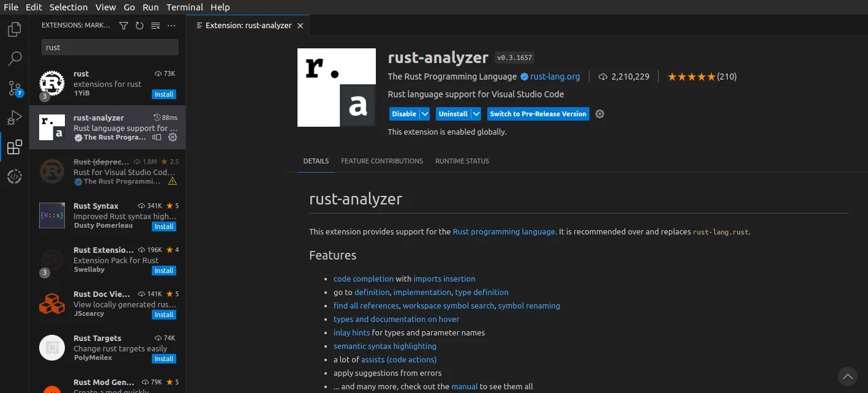868x393 pixels.
Task: Open the rust-lang.org publisher link
Action: [555, 77]
